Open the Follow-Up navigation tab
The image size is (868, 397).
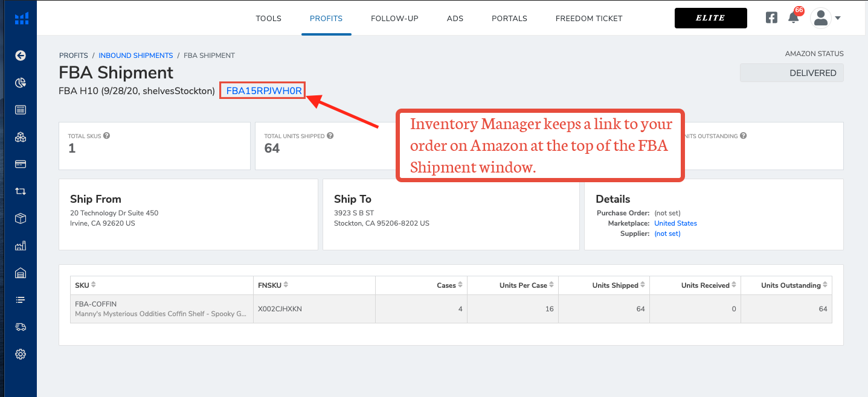(394, 18)
